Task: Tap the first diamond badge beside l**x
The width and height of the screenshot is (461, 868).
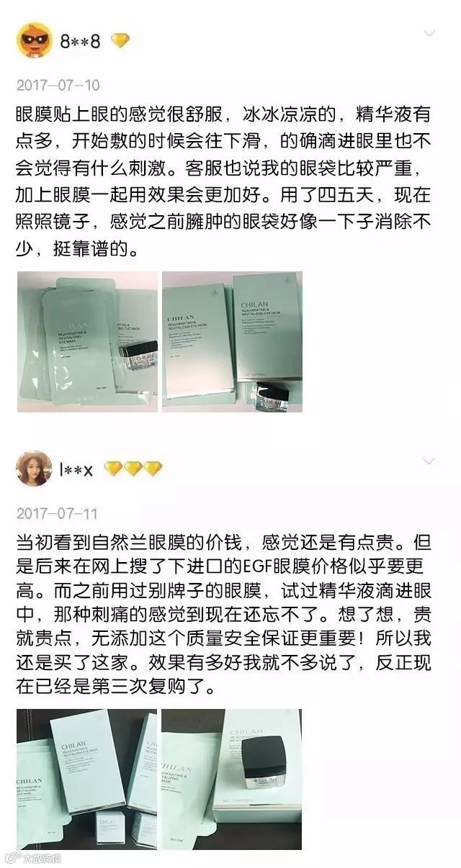Action: click(114, 469)
